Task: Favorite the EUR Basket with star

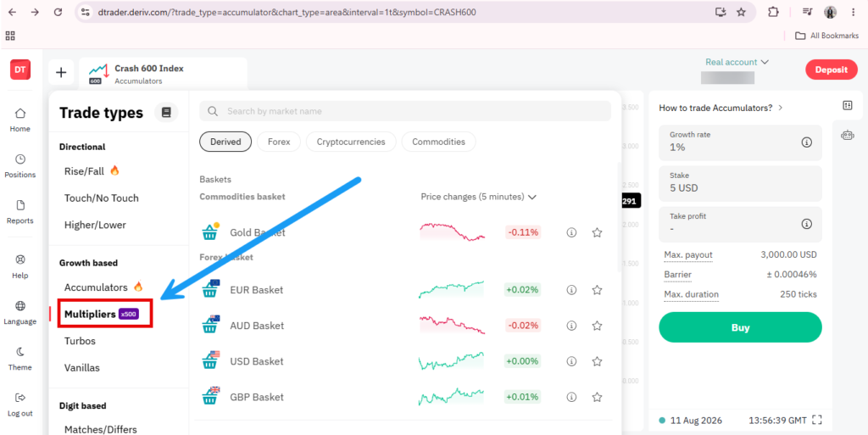Action: (597, 289)
